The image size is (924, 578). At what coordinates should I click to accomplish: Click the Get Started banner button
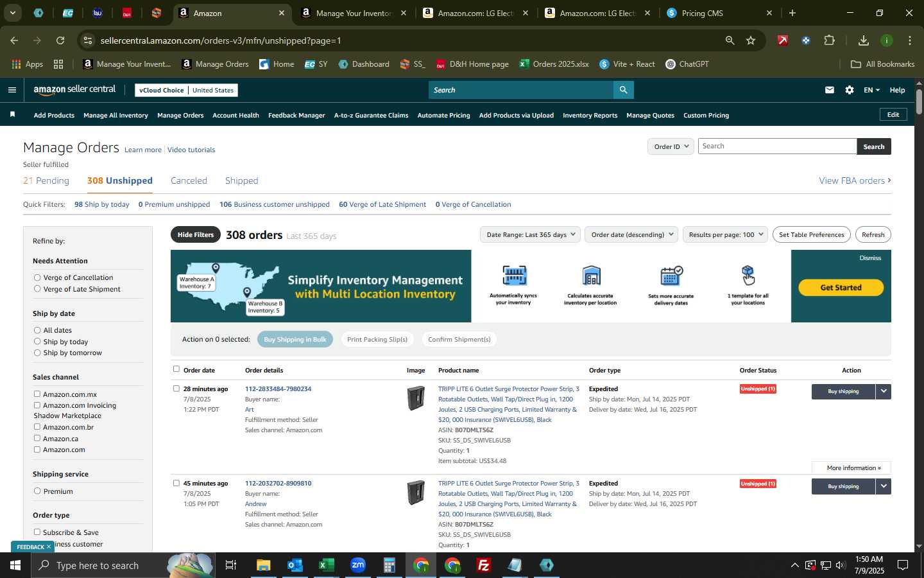841,288
